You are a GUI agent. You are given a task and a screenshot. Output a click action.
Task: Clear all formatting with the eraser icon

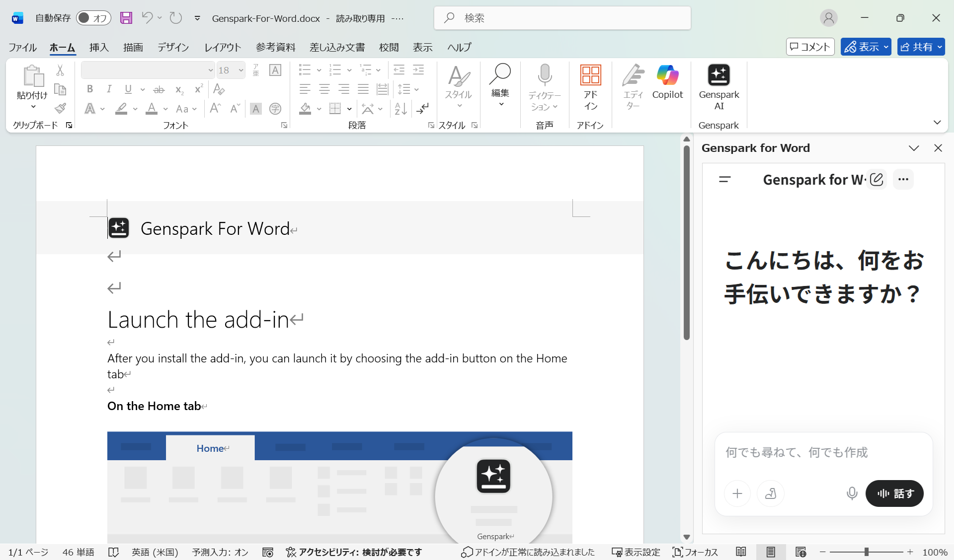[x=219, y=89]
